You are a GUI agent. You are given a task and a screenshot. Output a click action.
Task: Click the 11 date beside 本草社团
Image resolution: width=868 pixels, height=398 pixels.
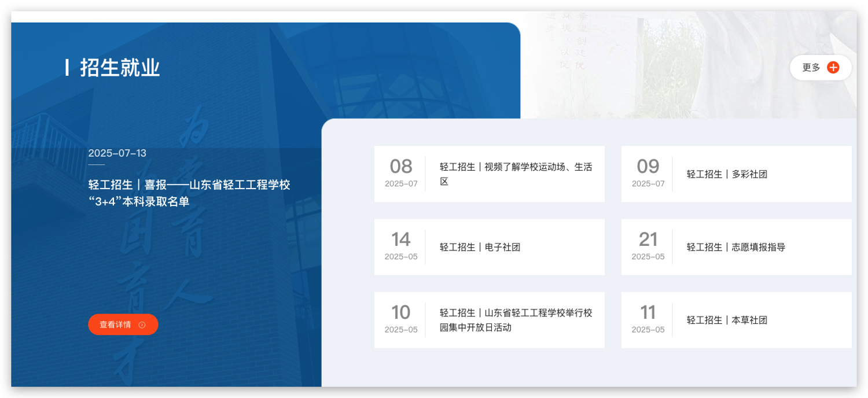(648, 313)
